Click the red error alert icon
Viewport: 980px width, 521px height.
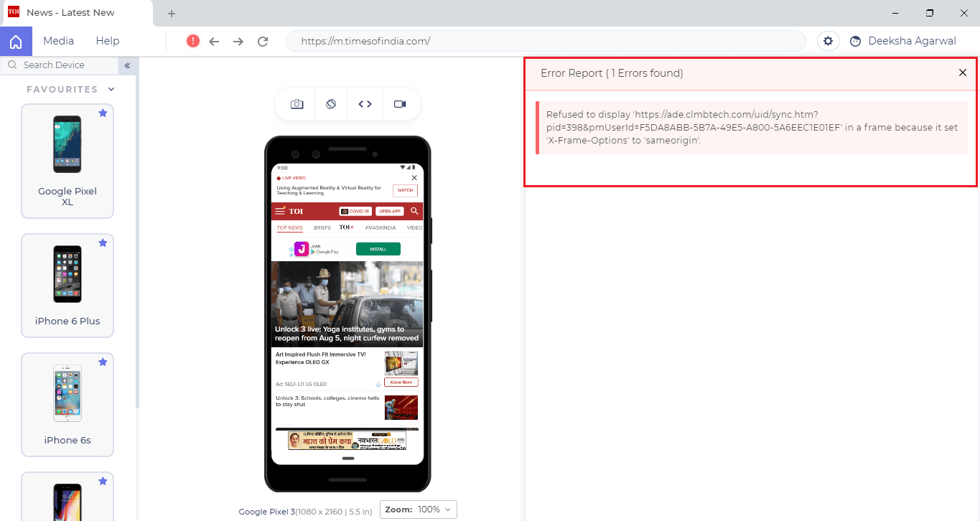tap(192, 41)
